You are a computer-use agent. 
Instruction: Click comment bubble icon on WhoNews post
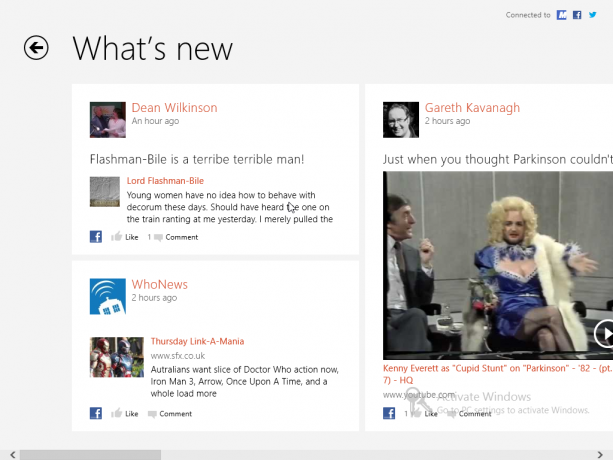tap(152, 414)
